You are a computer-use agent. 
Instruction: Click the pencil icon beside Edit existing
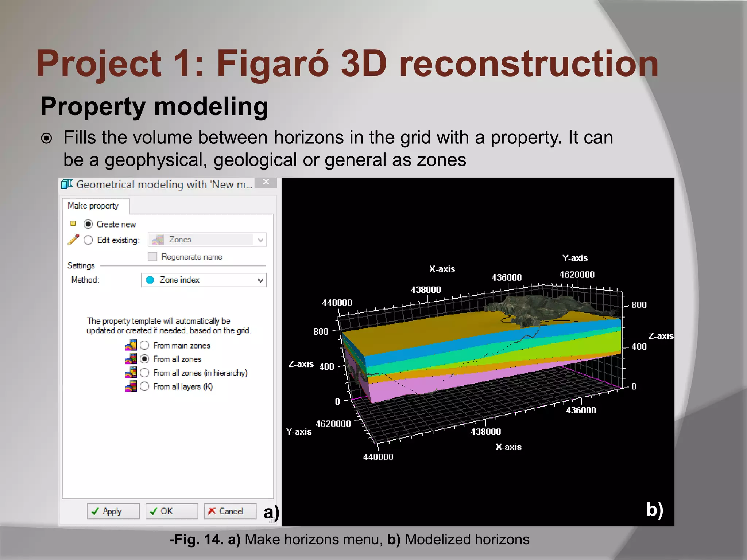click(x=73, y=240)
